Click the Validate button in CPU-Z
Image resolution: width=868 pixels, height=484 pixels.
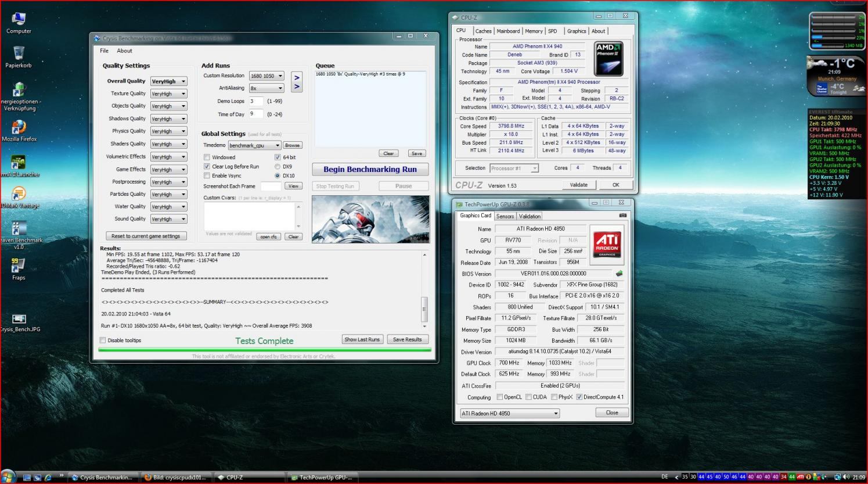(579, 185)
